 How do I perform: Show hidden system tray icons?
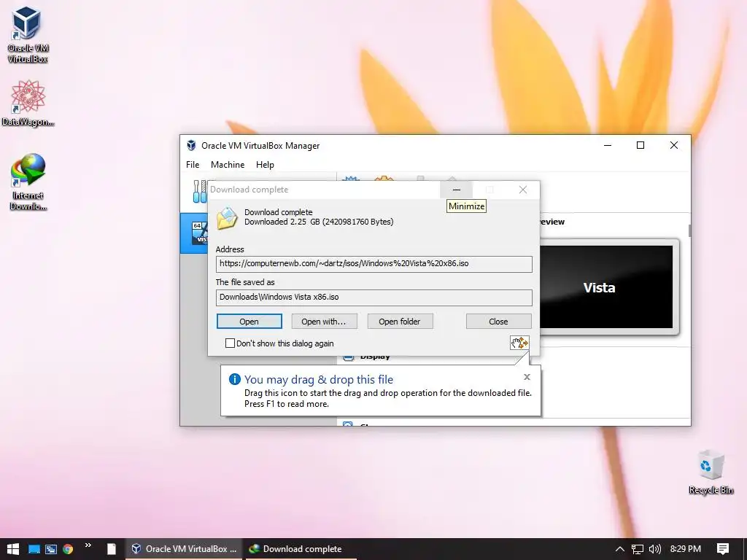tap(620, 549)
